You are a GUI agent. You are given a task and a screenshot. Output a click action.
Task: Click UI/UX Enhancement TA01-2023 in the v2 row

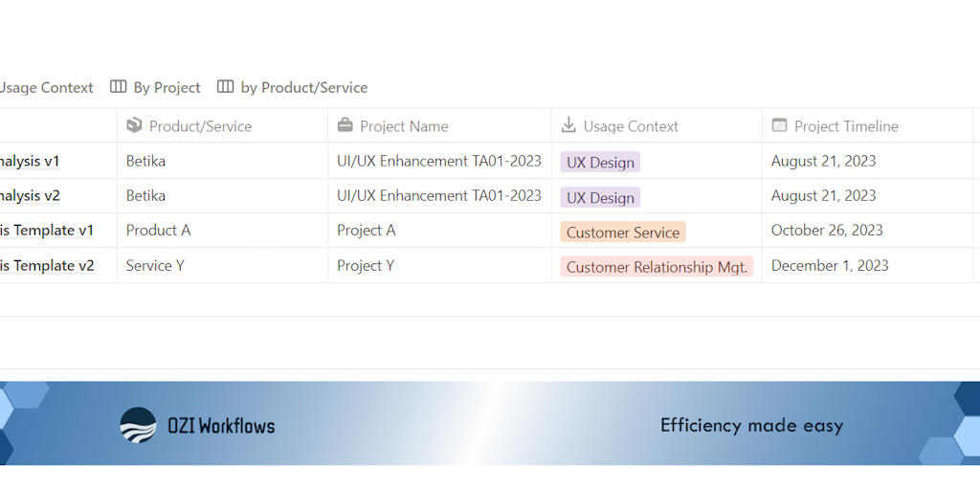[x=438, y=196]
